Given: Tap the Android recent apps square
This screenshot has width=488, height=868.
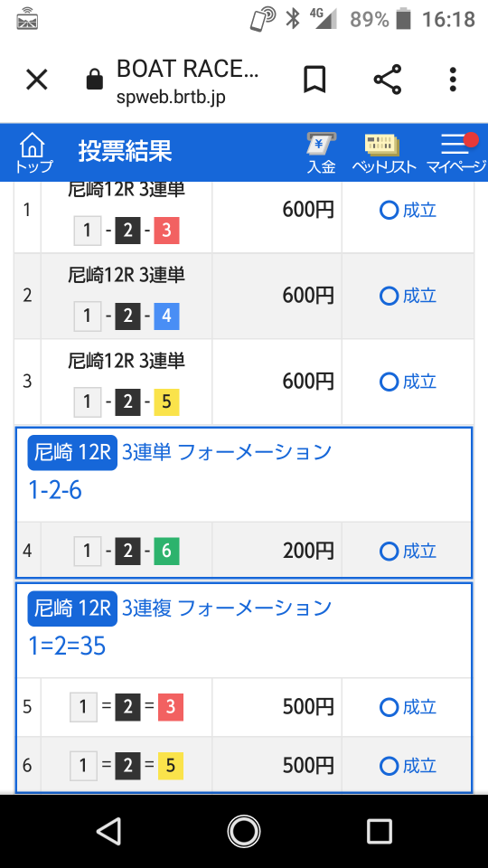Looking at the screenshot, I should 380,831.
